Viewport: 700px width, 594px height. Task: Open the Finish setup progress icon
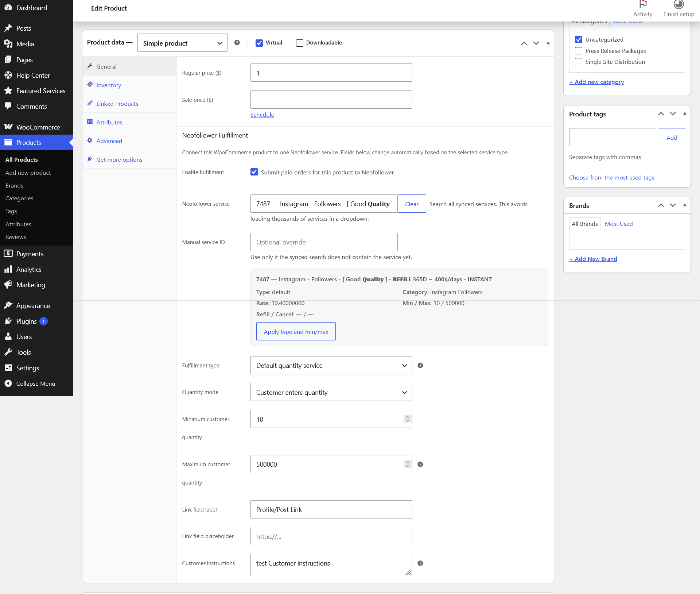[678, 4]
